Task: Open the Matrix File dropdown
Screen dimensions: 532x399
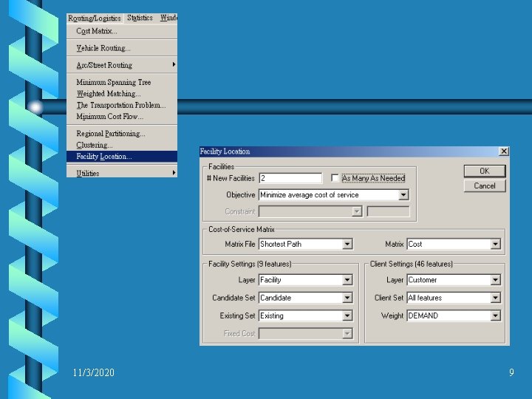Action: [x=306, y=244]
